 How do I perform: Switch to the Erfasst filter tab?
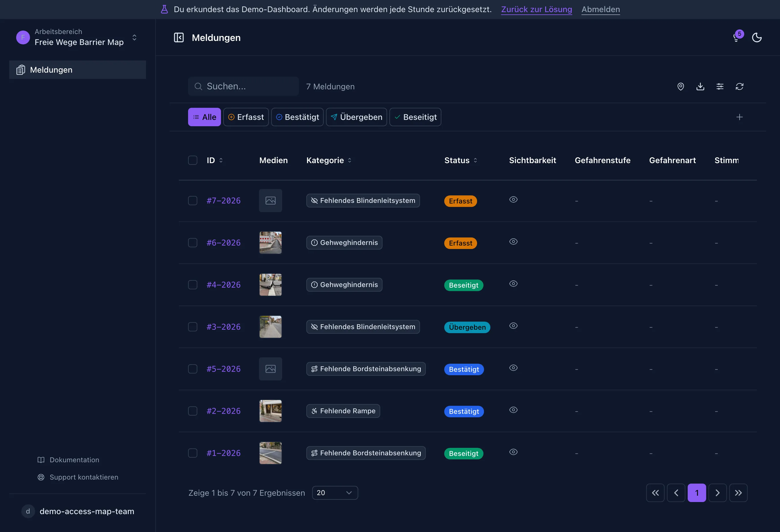point(246,117)
